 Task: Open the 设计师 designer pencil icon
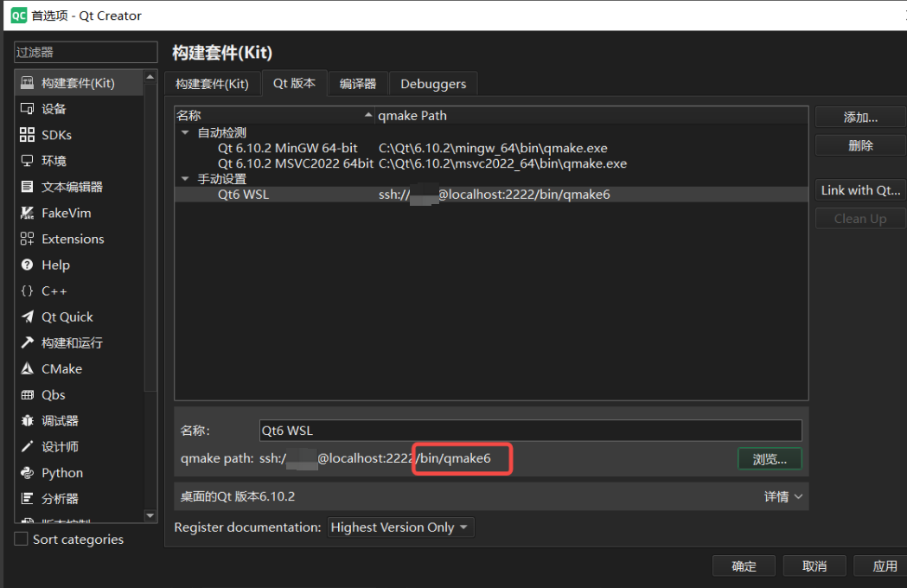coord(27,447)
